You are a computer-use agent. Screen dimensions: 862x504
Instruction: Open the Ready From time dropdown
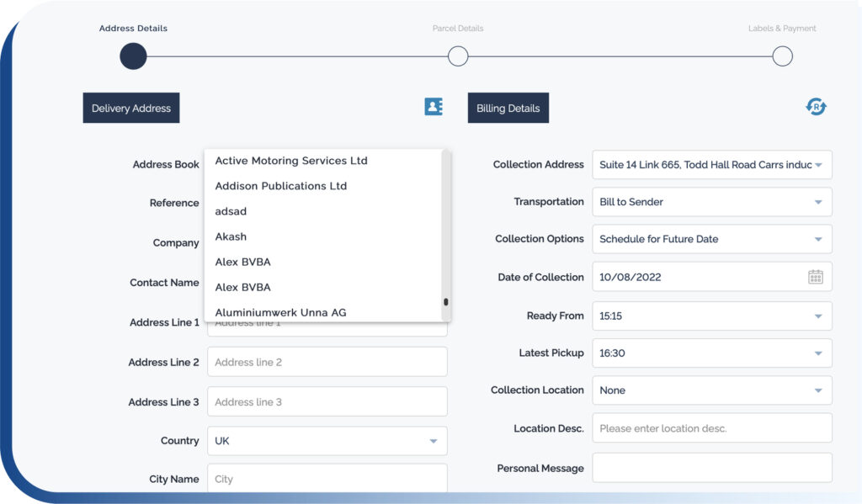pyautogui.click(x=711, y=316)
